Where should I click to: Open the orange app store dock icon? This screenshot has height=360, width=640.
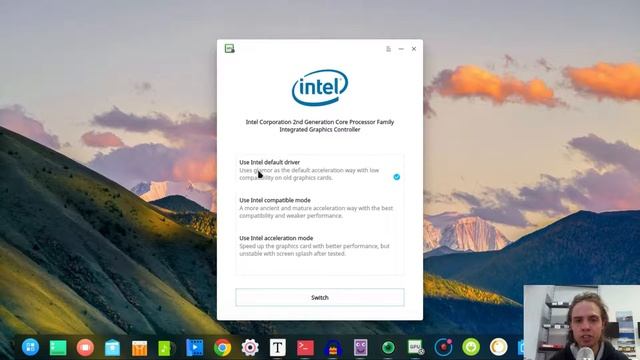140,348
